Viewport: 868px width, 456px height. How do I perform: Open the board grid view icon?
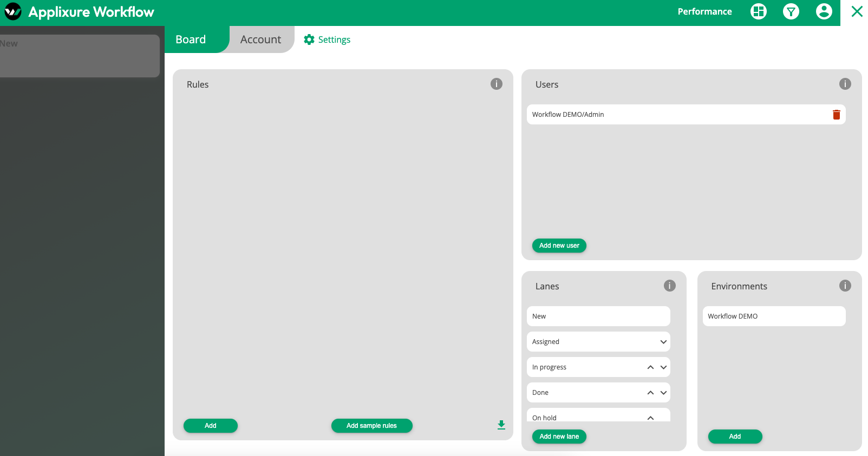tap(759, 11)
